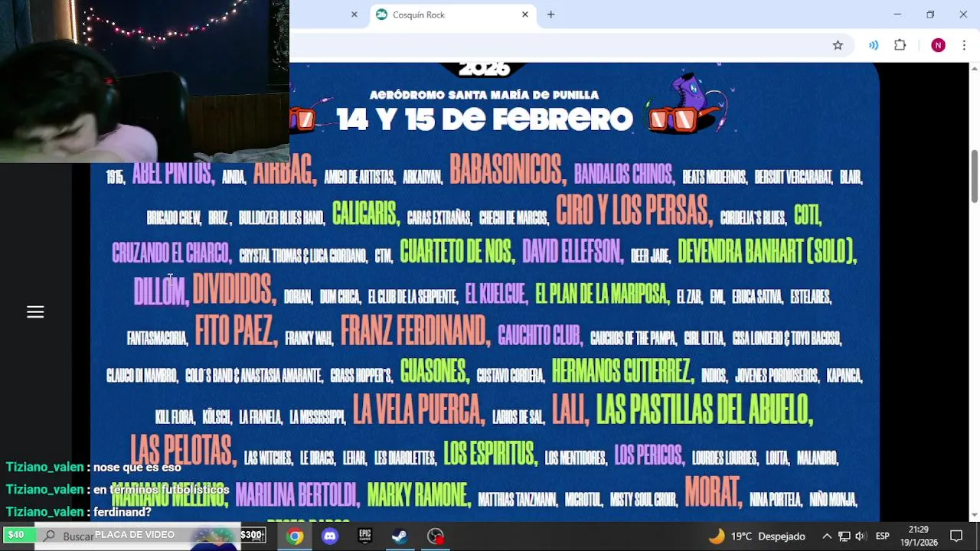
Task: Click the AIRBAG artist name
Action: coord(285,172)
